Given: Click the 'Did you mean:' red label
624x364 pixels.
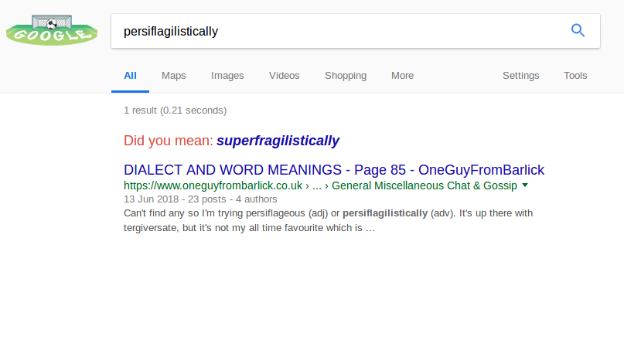Looking at the screenshot, I should point(168,141).
